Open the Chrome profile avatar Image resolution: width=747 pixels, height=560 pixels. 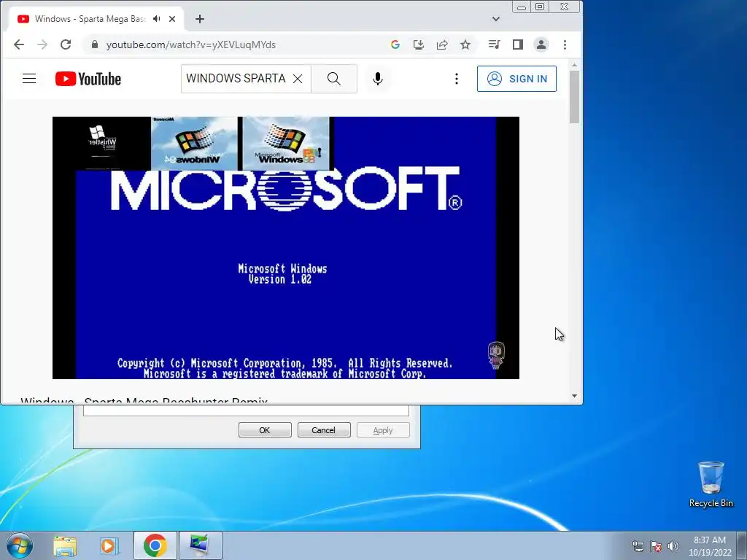tap(541, 44)
